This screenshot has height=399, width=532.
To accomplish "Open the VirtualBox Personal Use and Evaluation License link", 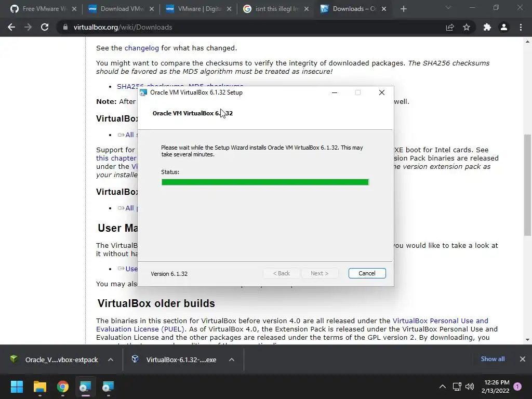I will pyautogui.click(x=292, y=325).
